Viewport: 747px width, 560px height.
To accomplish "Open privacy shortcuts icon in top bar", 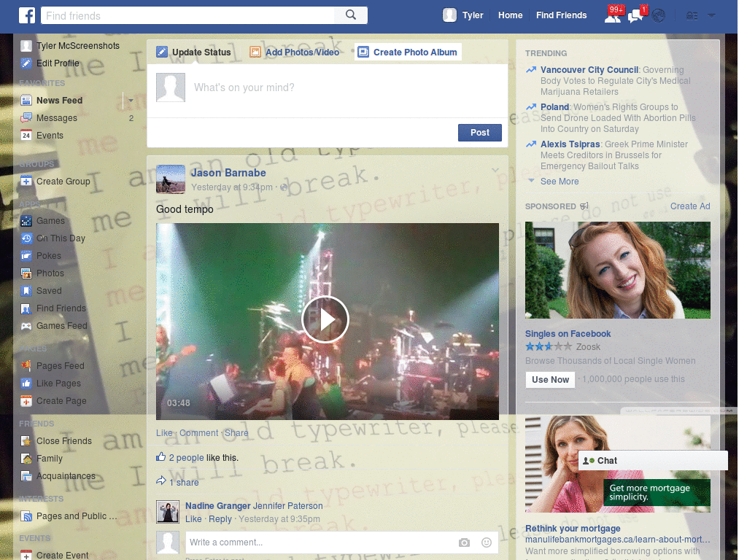I will coord(692,16).
